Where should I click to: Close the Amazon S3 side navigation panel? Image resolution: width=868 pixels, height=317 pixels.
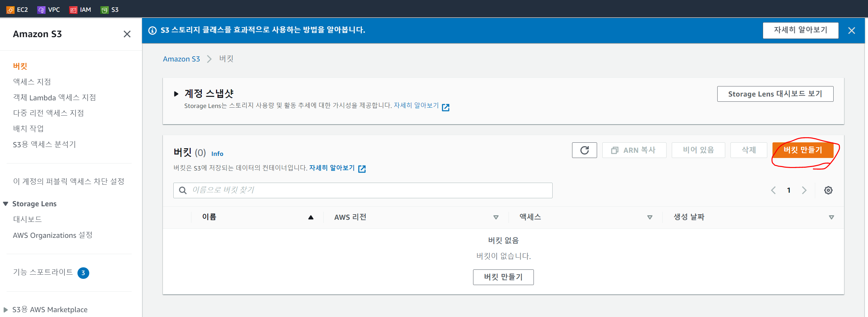pyautogui.click(x=127, y=34)
